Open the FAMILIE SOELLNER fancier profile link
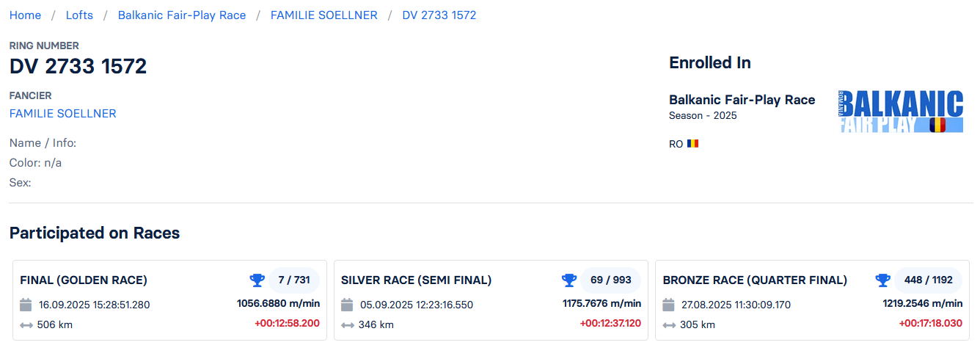Image resolution: width=980 pixels, height=356 pixels. pos(62,113)
